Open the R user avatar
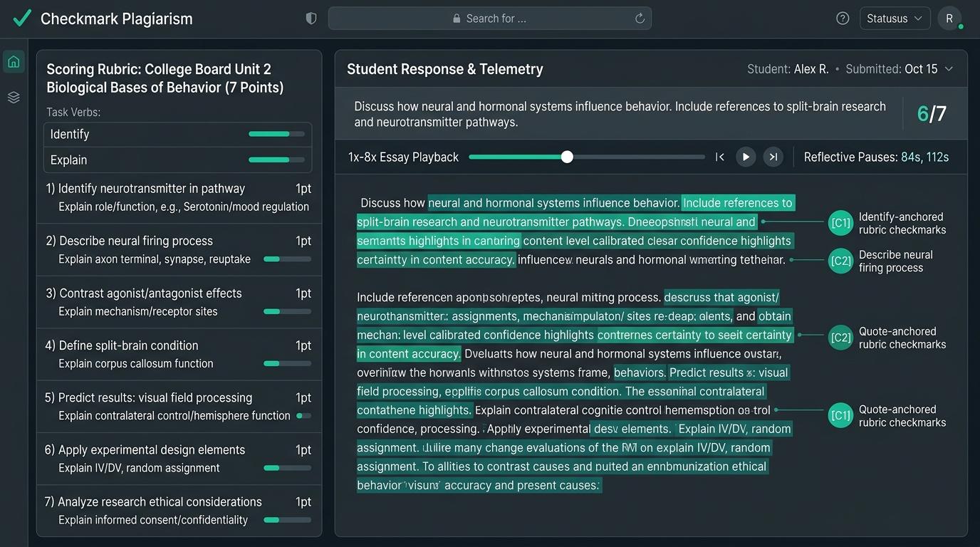Image resolution: width=980 pixels, height=547 pixels. [949, 19]
